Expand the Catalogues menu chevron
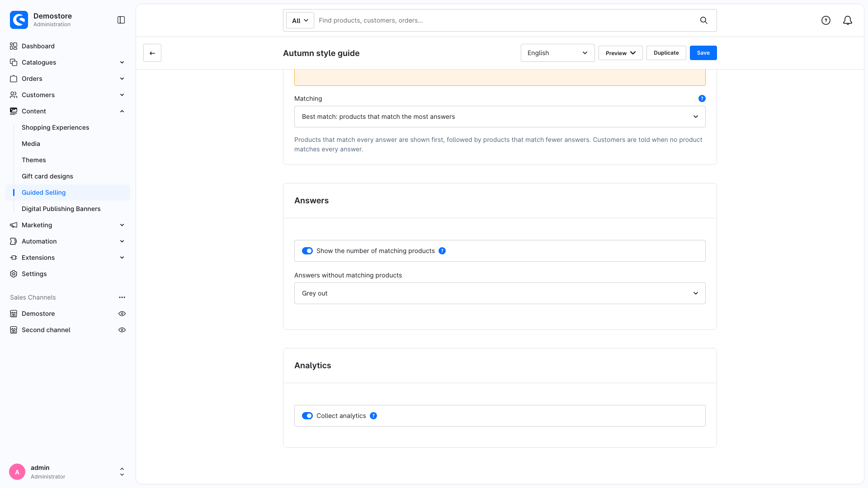 [x=122, y=62]
